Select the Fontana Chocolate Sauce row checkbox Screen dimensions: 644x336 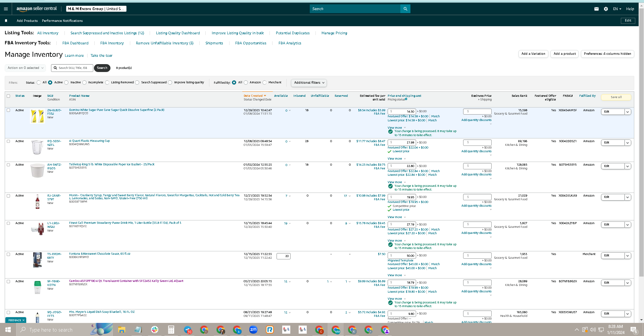8,254
